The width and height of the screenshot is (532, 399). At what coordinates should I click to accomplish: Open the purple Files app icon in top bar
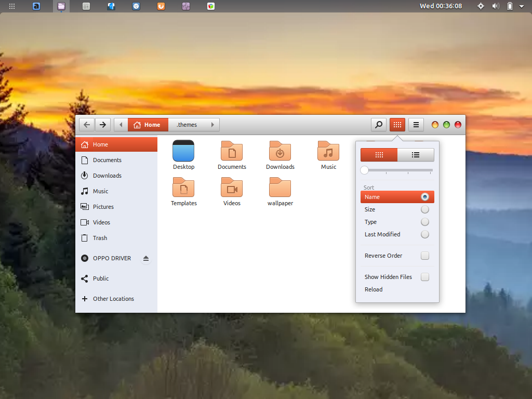(x=61, y=6)
